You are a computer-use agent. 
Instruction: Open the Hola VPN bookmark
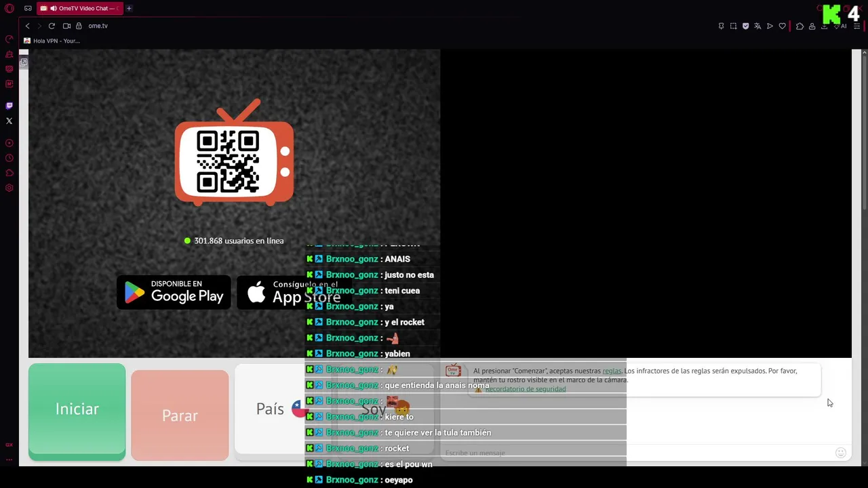pyautogui.click(x=52, y=41)
